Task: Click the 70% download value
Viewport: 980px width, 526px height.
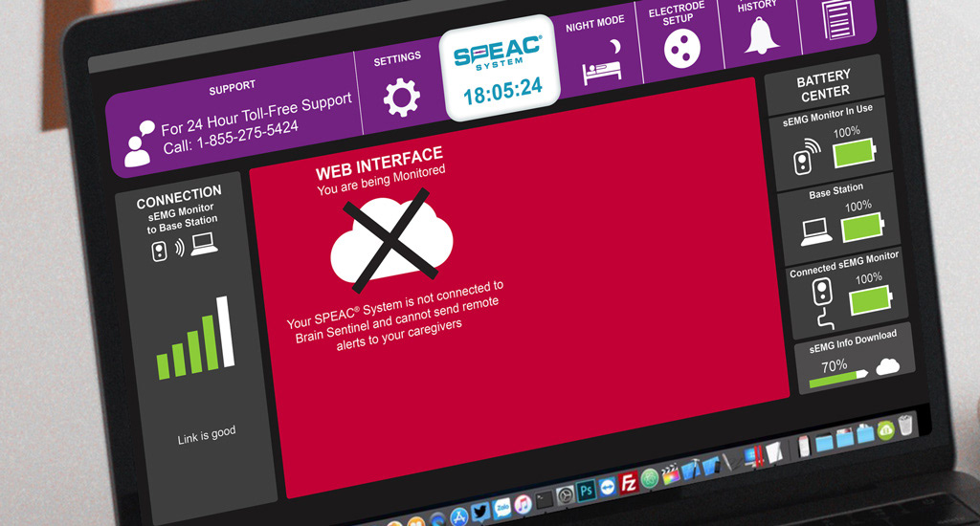Action: (834, 366)
